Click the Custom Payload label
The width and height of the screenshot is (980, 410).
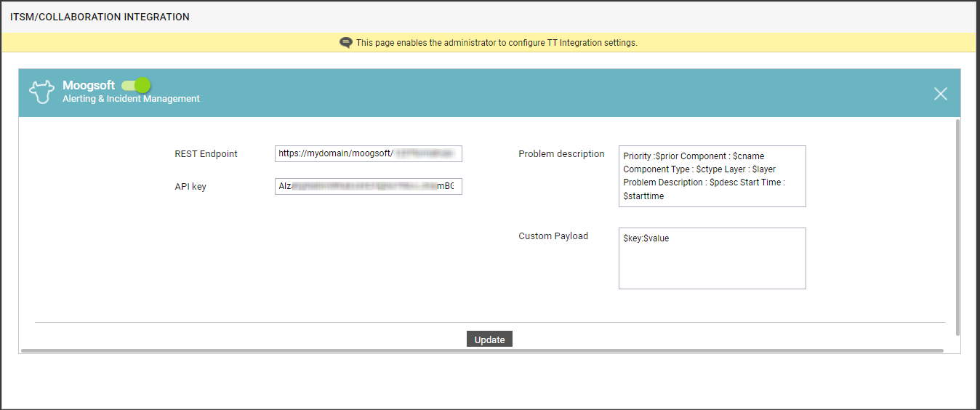553,236
